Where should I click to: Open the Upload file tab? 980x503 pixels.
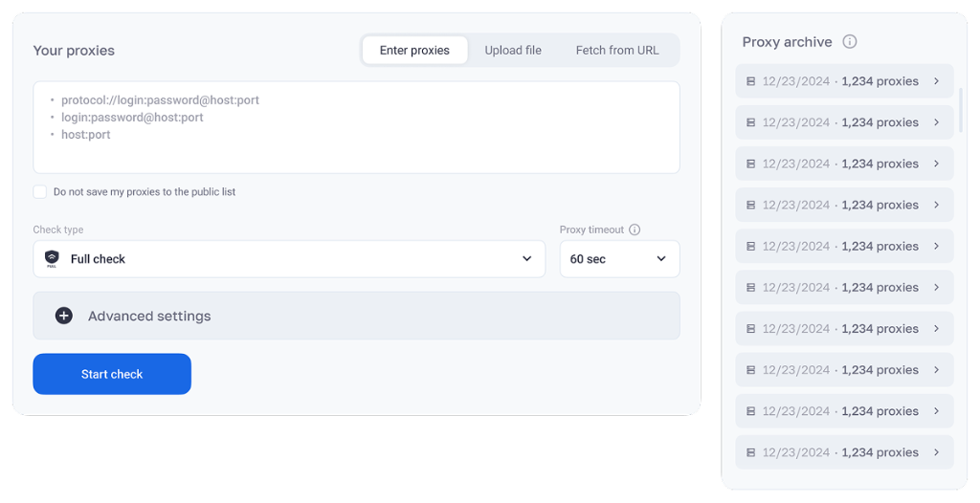click(513, 50)
